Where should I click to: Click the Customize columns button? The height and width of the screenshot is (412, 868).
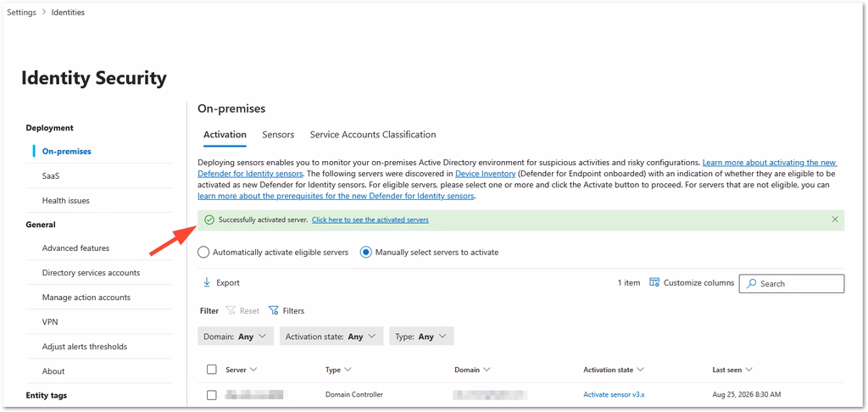[x=692, y=282]
